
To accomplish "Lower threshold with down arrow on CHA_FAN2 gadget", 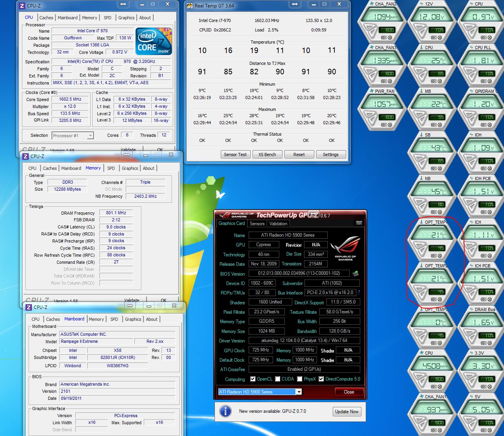I will click(x=372, y=32).
